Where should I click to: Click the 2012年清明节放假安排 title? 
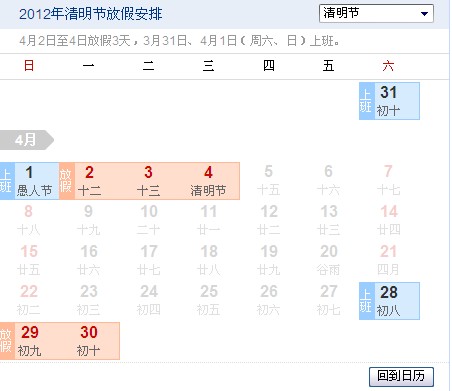coord(90,14)
